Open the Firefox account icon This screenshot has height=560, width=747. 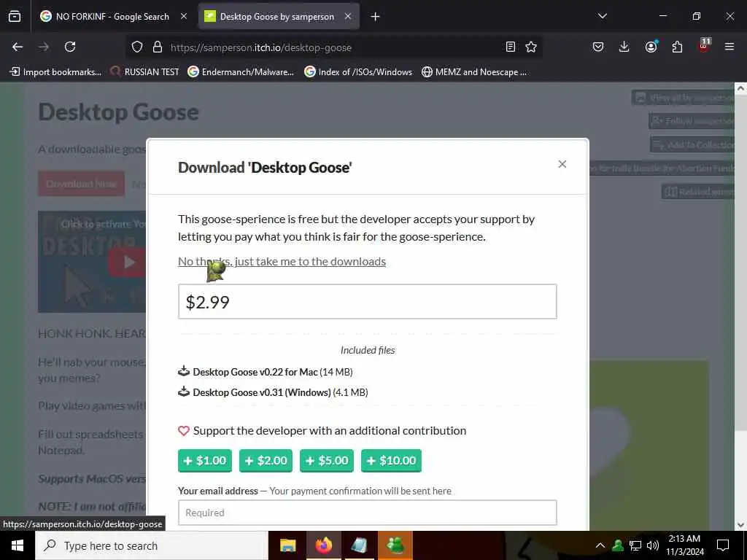(651, 47)
